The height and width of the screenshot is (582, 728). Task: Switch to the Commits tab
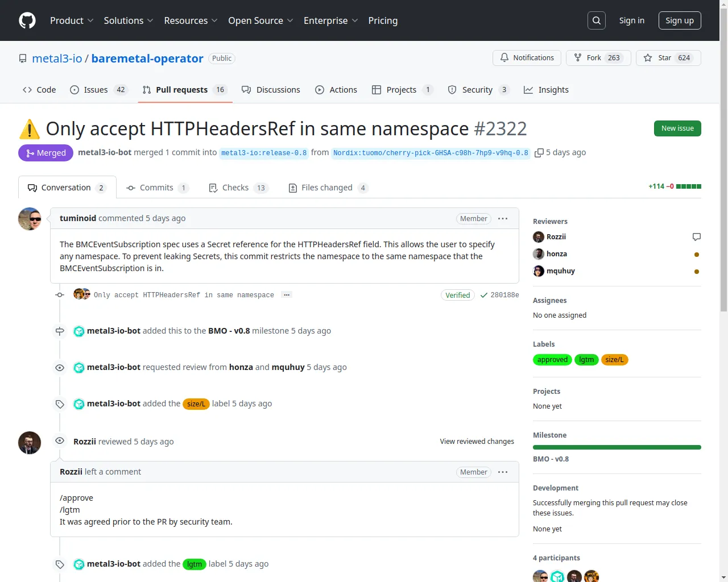(x=158, y=188)
